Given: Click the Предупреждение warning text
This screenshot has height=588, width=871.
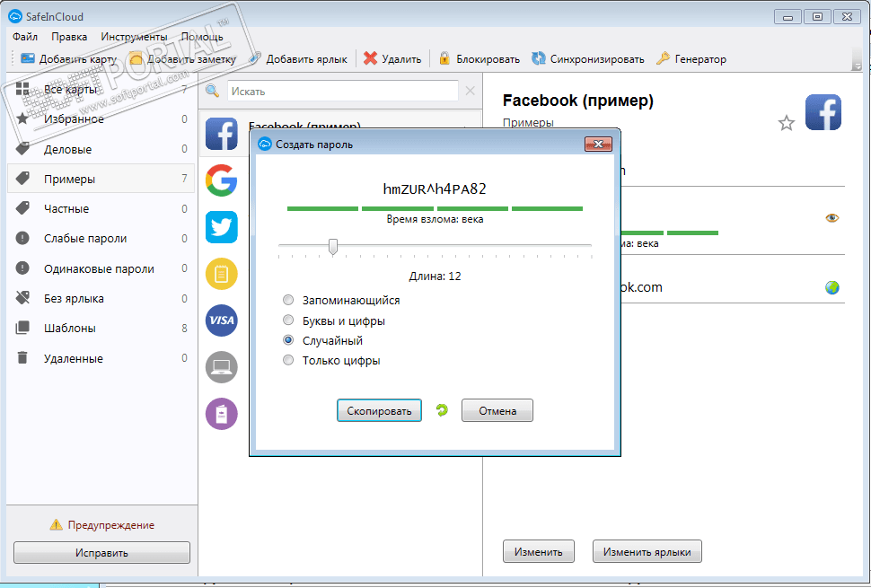Looking at the screenshot, I should [111, 524].
